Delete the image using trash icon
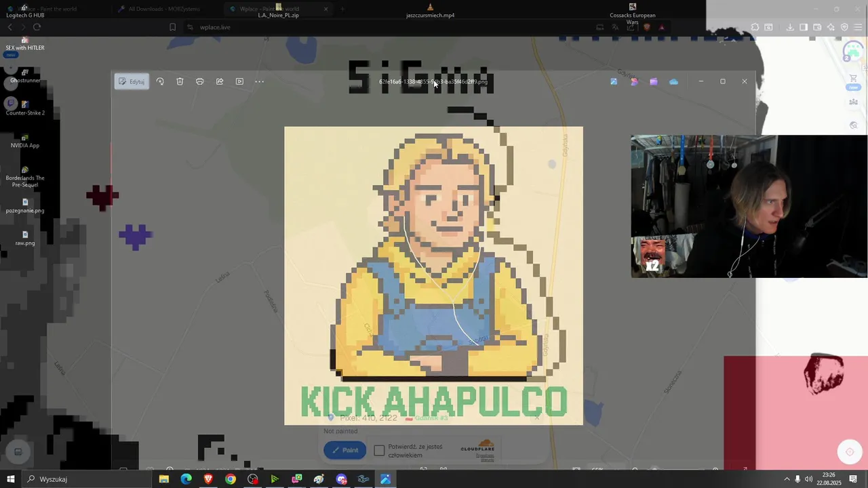 180,81
